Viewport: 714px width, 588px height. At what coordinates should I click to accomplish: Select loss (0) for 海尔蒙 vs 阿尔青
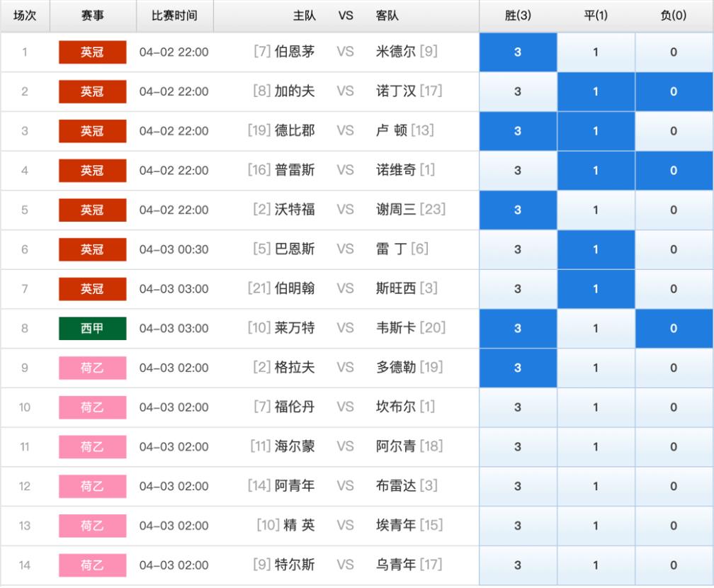click(x=674, y=447)
